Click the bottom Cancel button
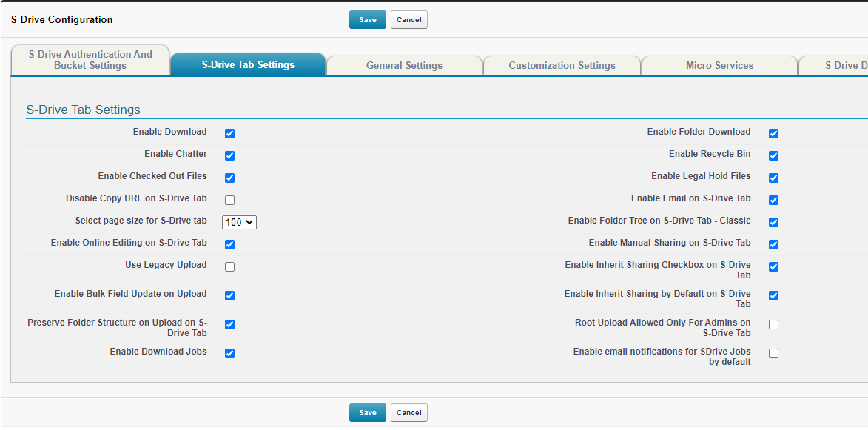The height and width of the screenshot is (430, 868). [408, 413]
